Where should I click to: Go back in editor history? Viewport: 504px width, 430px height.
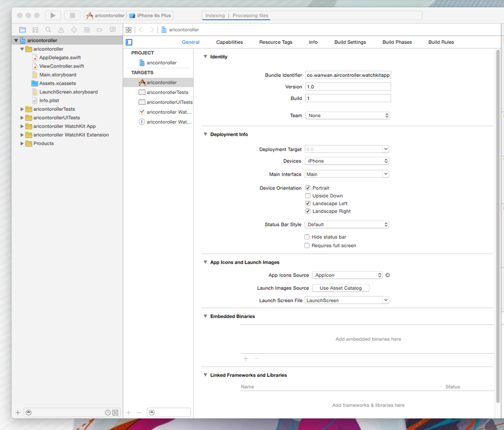(141, 30)
